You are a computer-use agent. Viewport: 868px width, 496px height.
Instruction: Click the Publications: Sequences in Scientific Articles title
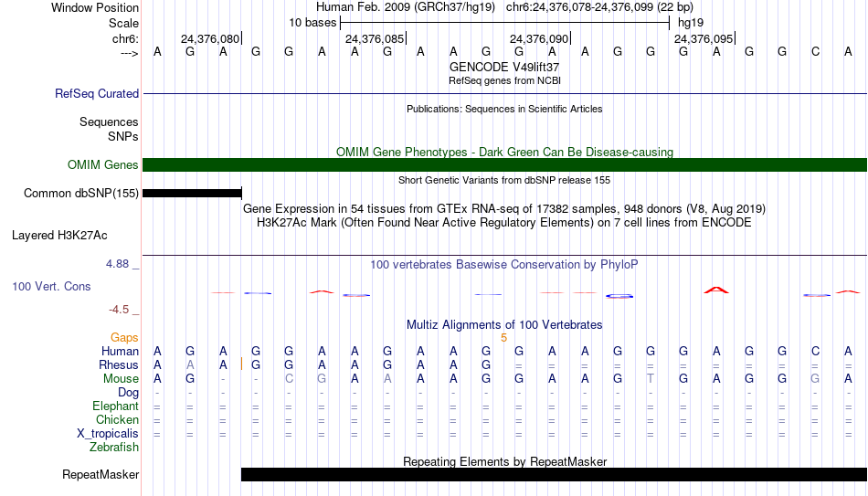pos(504,109)
